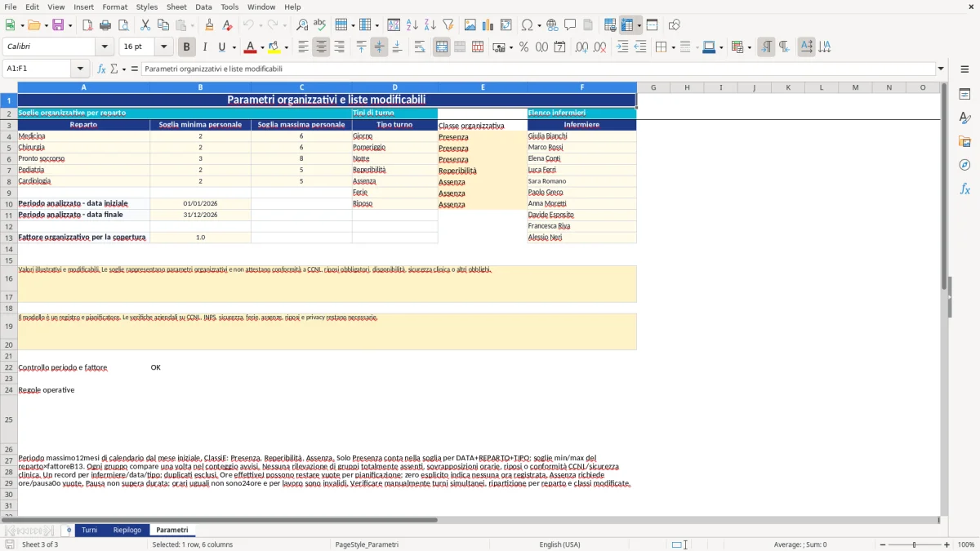The width and height of the screenshot is (980, 551).
Task: Insert a chart
Action: [488, 25]
